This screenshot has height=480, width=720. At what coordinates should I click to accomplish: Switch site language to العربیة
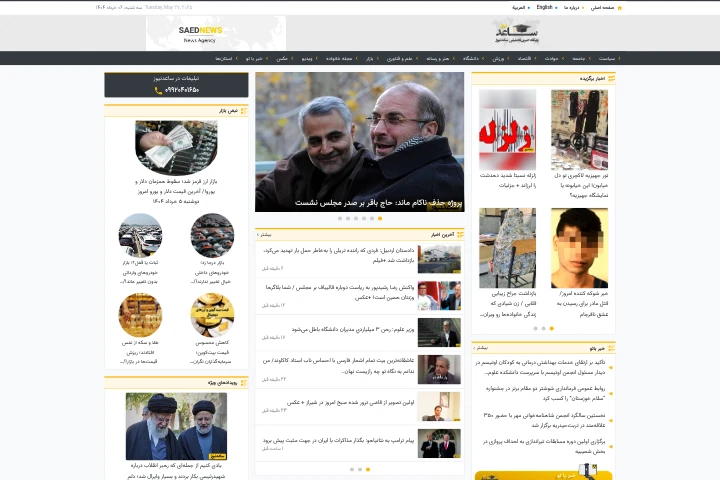pos(518,8)
